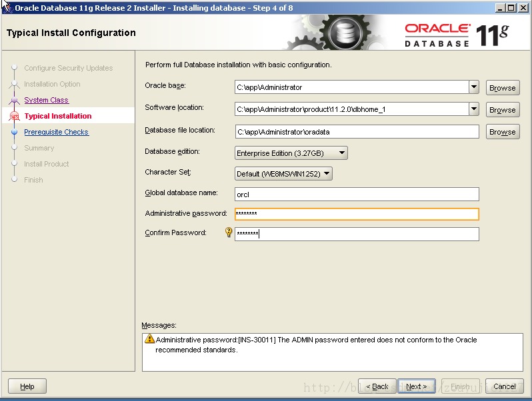The image size is (532, 401).
Task: Click the Prerequisite Checks step bullet icon
Action: (14, 132)
